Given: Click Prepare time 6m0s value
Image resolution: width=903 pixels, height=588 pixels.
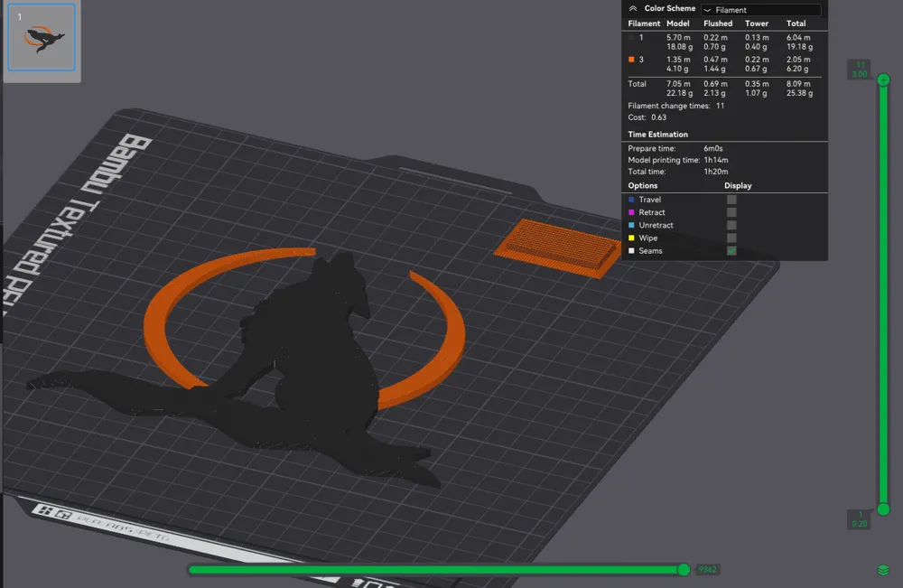Looking at the screenshot, I should click(x=713, y=149).
